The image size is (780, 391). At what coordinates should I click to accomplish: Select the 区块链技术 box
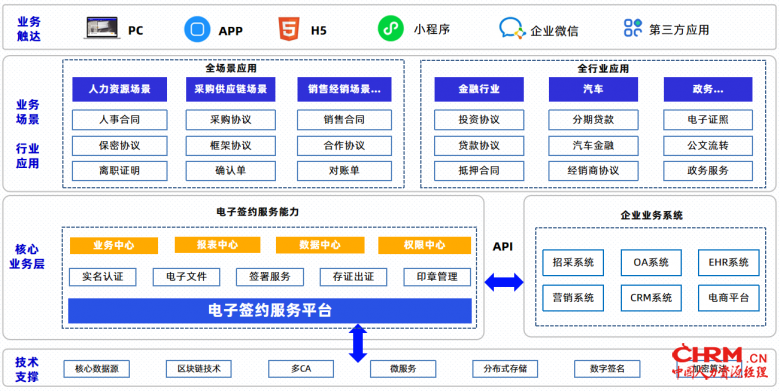(x=199, y=369)
